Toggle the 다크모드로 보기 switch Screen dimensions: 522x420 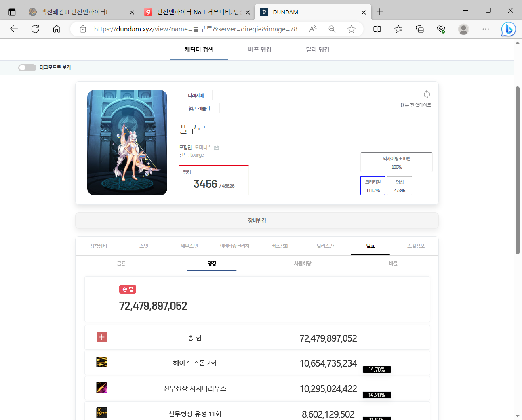(27, 67)
